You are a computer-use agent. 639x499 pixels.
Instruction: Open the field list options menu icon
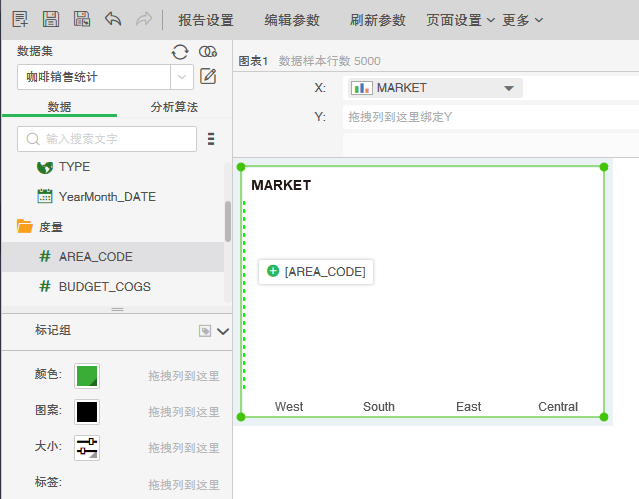coord(211,139)
